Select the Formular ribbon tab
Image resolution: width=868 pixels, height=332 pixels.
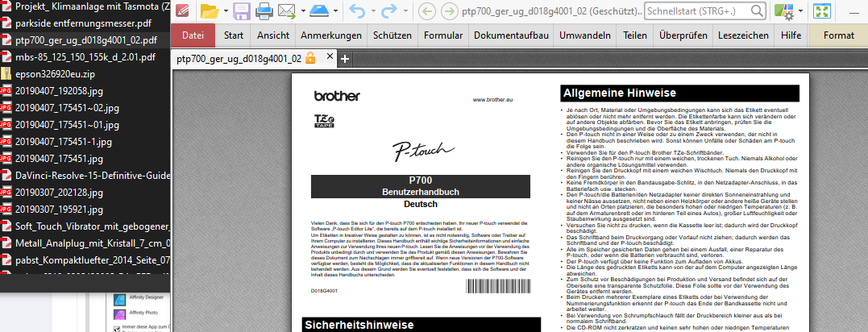coord(443,35)
